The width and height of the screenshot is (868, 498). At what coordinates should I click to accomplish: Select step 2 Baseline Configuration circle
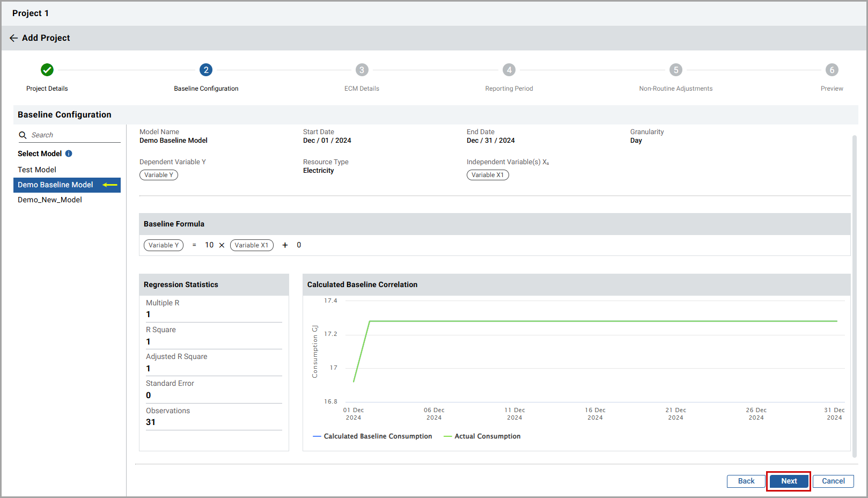point(206,70)
